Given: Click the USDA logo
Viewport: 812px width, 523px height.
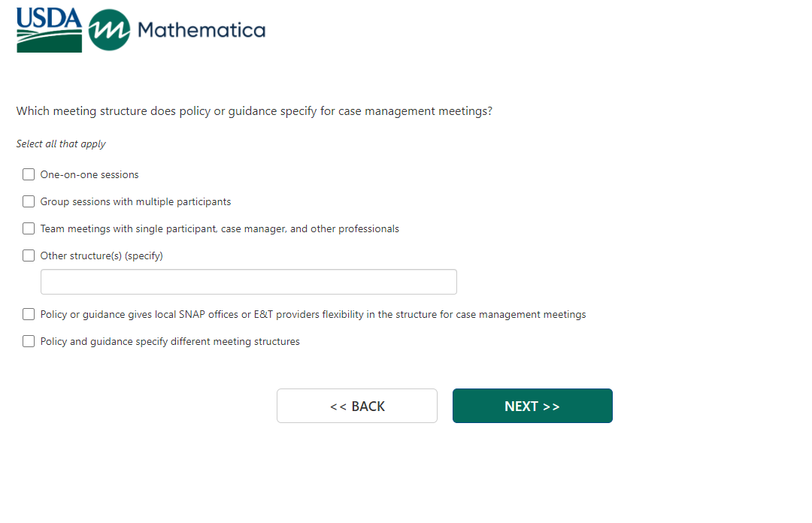Looking at the screenshot, I should coord(49,30).
